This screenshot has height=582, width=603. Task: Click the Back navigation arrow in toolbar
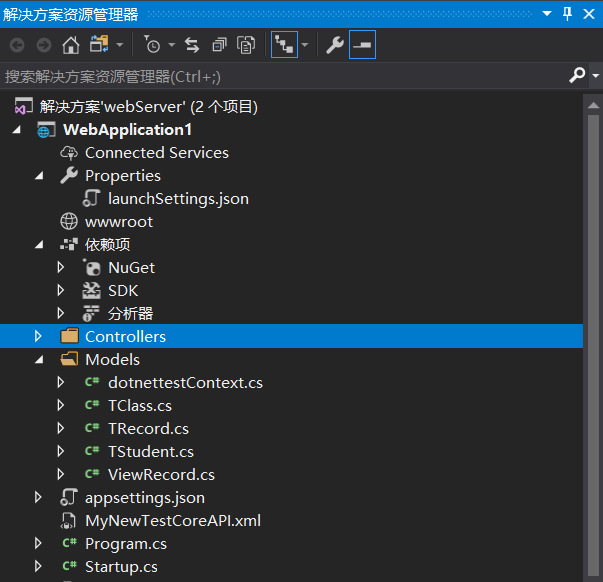tap(17, 45)
